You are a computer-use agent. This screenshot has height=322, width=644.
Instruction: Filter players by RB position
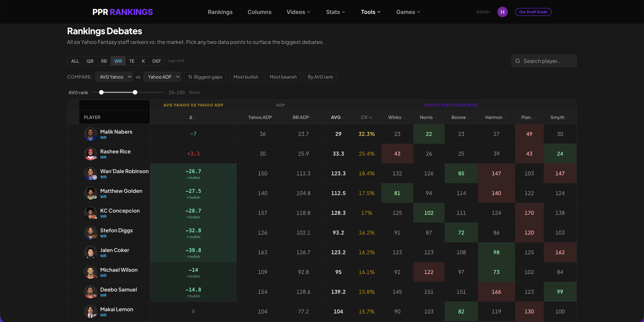tap(104, 61)
